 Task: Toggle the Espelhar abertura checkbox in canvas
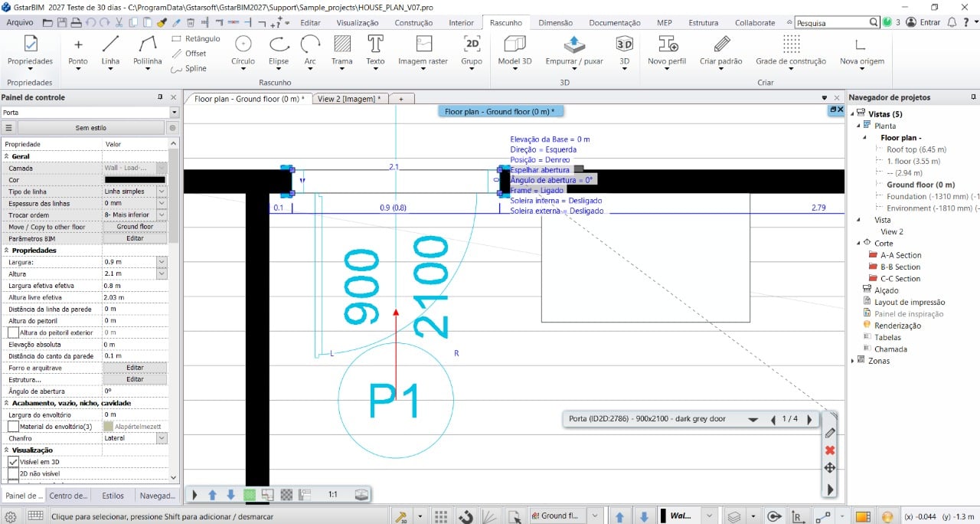click(579, 169)
